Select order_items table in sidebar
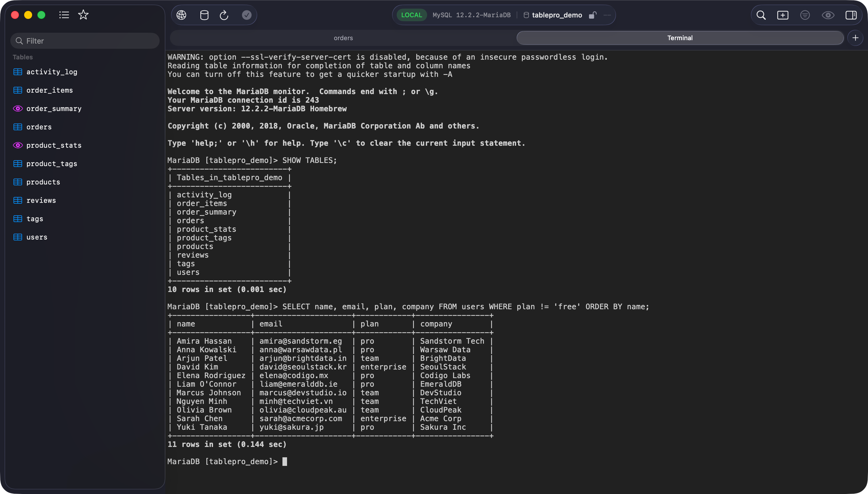This screenshot has width=868, height=494. coord(85,90)
